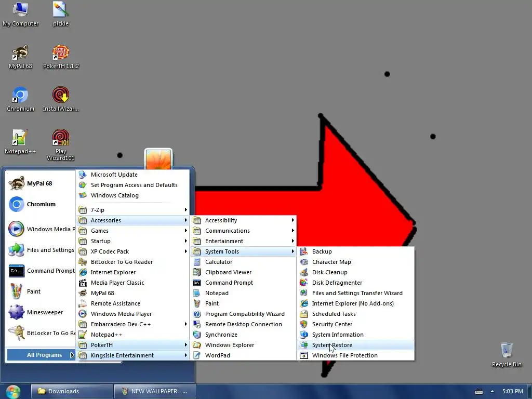The height and width of the screenshot is (399, 532).
Task: Open Paint from Accessories menu
Action: 243,303
